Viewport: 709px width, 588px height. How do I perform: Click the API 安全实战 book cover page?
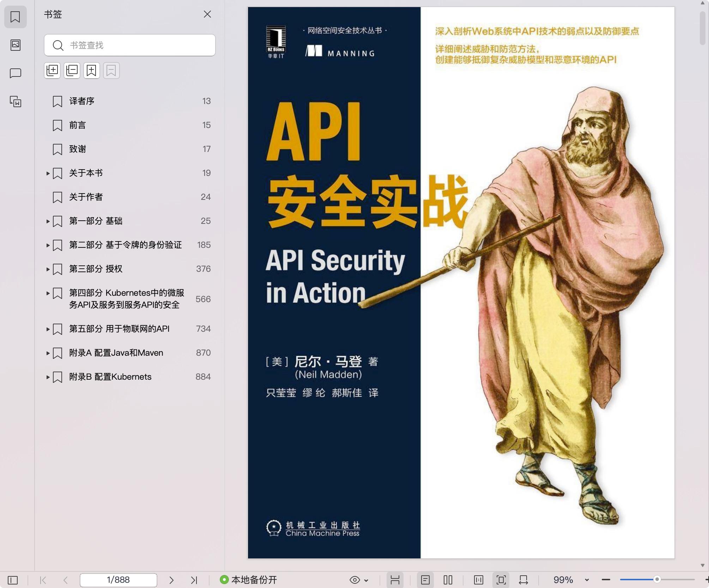point(461,283)
